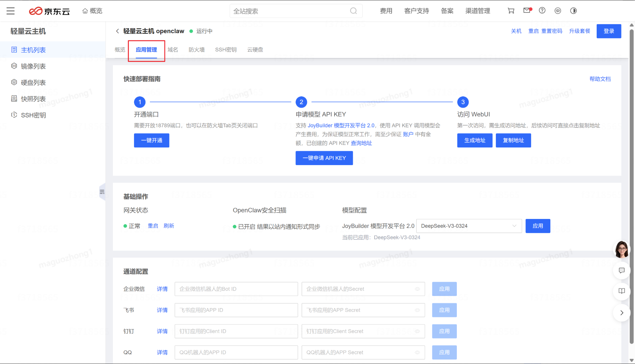Open the customer service avatar chat
This screenshot has height=364, width=635.
622,249
